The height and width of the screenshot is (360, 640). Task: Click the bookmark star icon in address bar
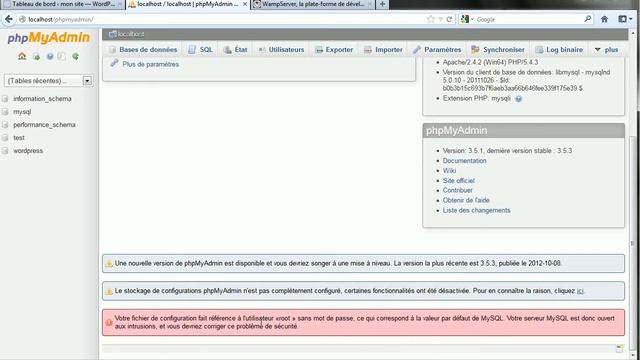point(431,19)
